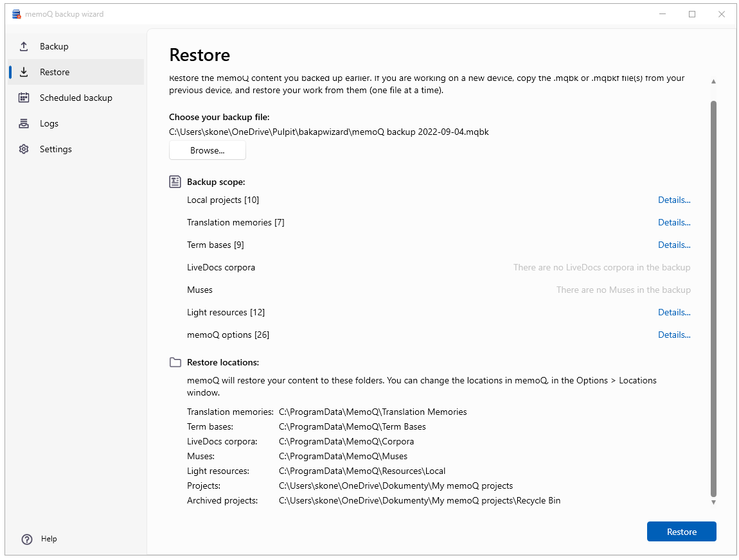Viewport: 739px width, 560px height.
Task: Click the Logs icon in the sidebar
Action: (x=24, y=123)
